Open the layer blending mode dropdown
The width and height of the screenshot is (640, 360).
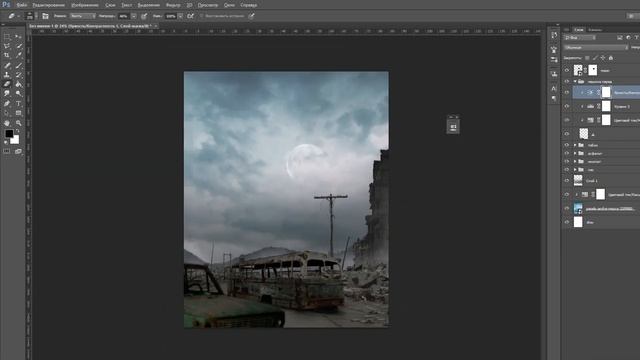pyautogui.click(x=596, y=47)
